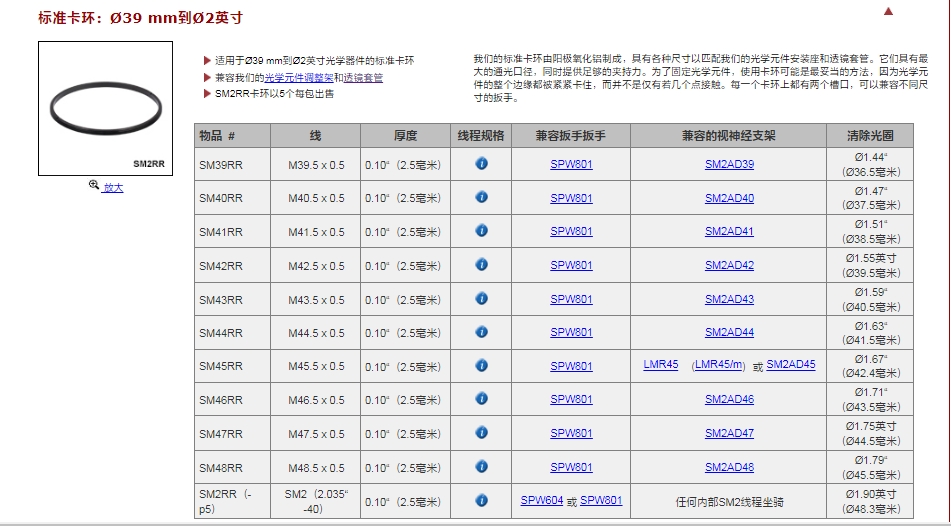Open the SM2AD43 adapter link
The image size is (951, 526).
[x=729, y=300]
